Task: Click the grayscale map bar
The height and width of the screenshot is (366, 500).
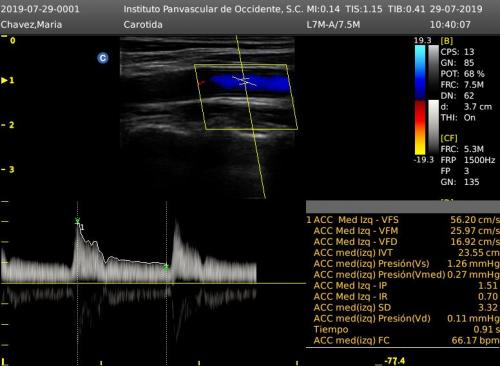Action: coord(433,72)
